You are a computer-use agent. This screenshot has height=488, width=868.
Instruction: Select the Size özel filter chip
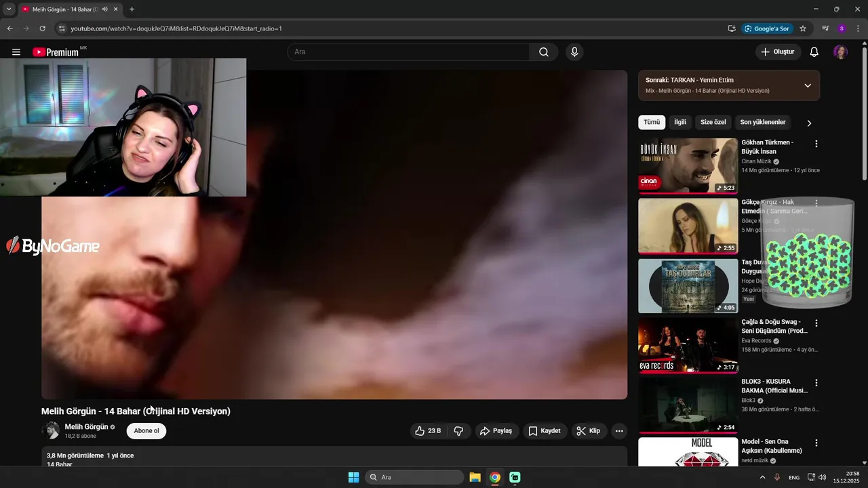pyautogui.click(x=713, y=122)
